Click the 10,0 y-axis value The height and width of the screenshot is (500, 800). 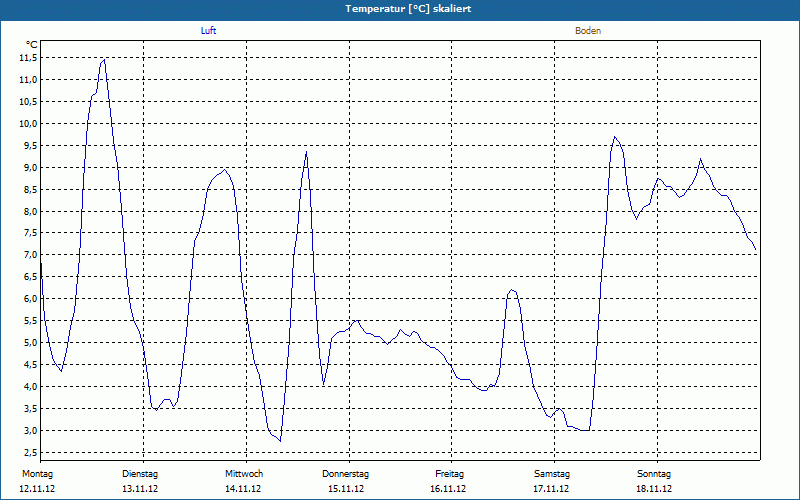coord(28,123)
